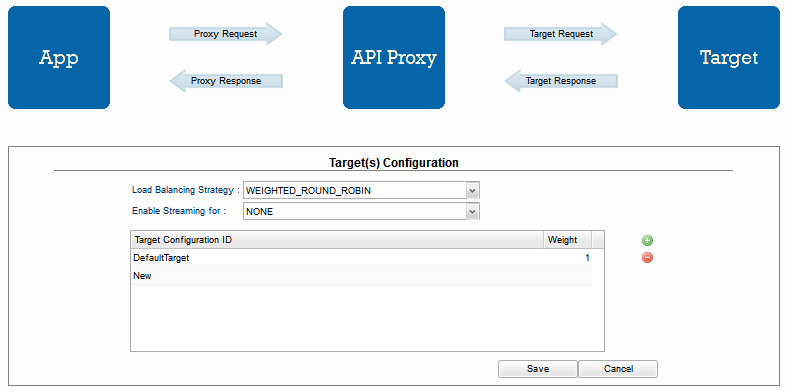Image resolution: width=787 pixels, height=391 pixels.
Task: Open the Enable Streaming for dropdown arrow
Action: [x=472, y=212]
